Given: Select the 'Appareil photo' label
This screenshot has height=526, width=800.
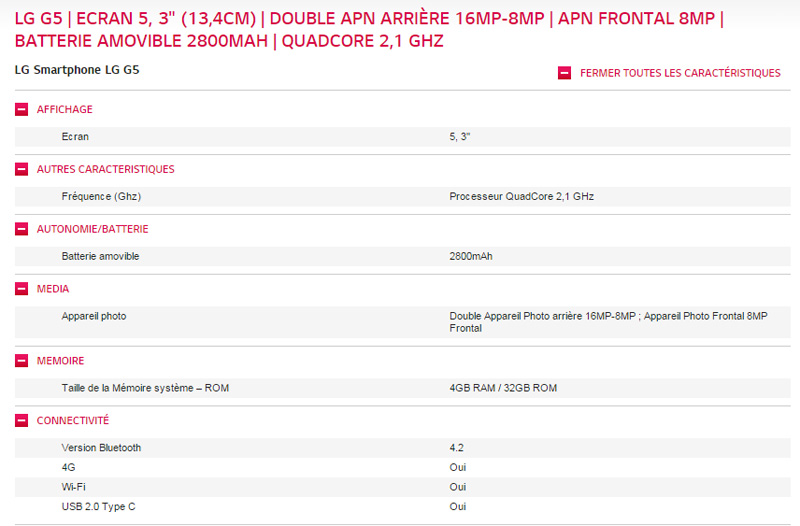Looking at the screenshot, I should click(x=94, y=316).
